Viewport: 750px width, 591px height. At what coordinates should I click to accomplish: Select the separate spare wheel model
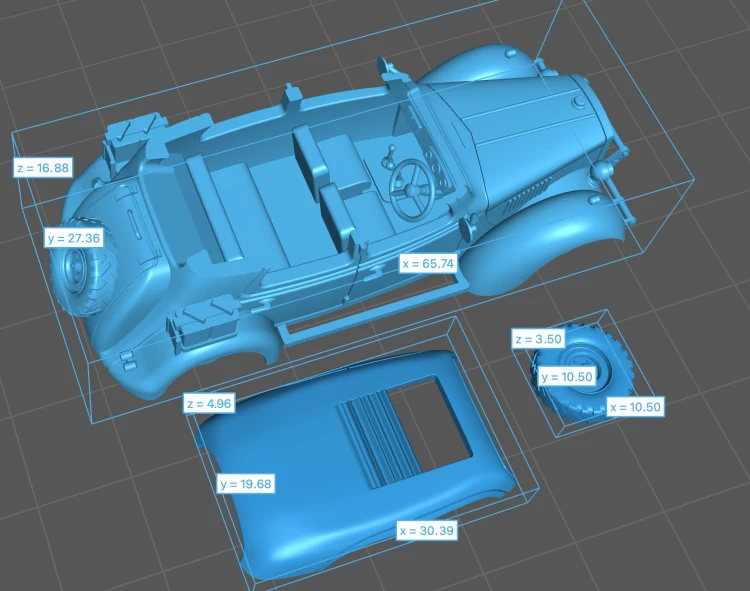(581, 371)
